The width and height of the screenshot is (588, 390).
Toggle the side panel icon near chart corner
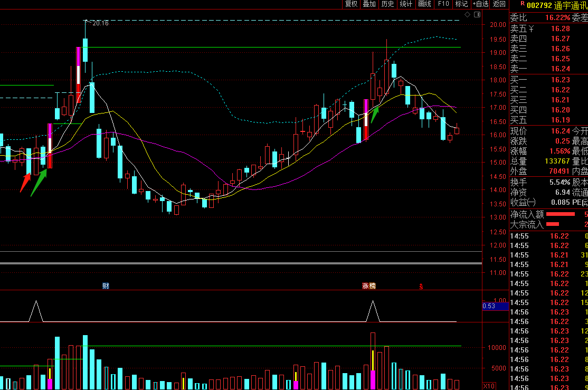coord(477,15)
